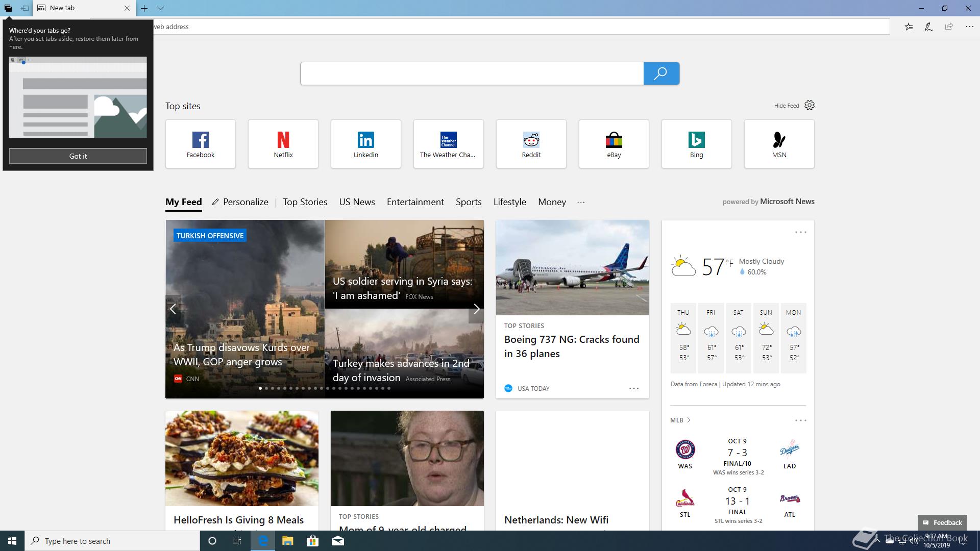
Task: Go to previous carousel story arrow
Action: point(173,309)
